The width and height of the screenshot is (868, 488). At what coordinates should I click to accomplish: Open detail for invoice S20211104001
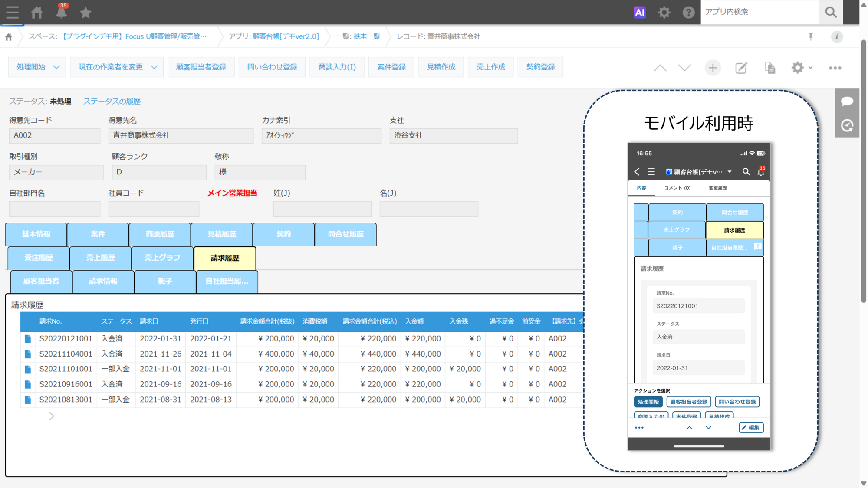tap(28, 354)
